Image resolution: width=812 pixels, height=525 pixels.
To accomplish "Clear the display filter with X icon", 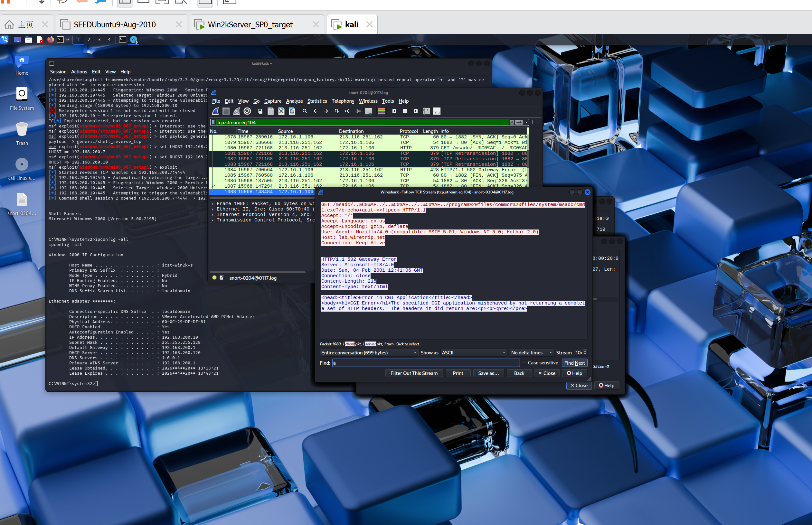I will [x=512, y=122].
